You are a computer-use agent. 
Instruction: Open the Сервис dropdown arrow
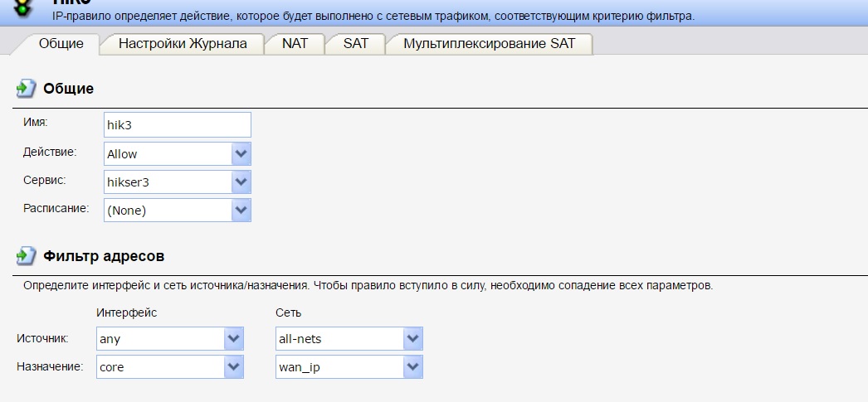pos(241,182)
